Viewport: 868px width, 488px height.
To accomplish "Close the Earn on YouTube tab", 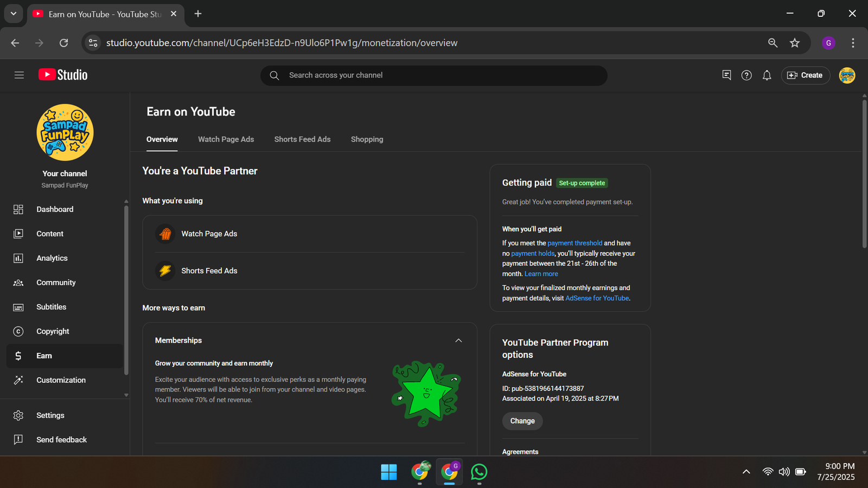I will point(174,14).
